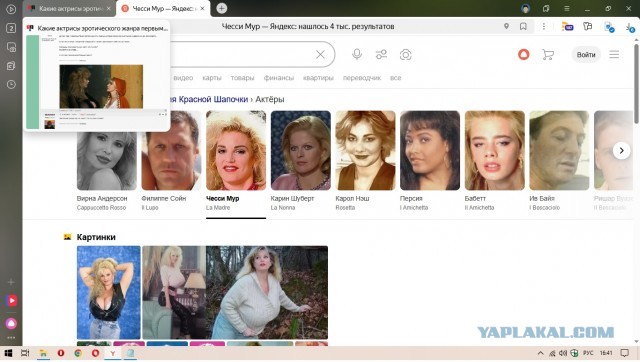Add a sidebar item with plus icon

point(11,282)
